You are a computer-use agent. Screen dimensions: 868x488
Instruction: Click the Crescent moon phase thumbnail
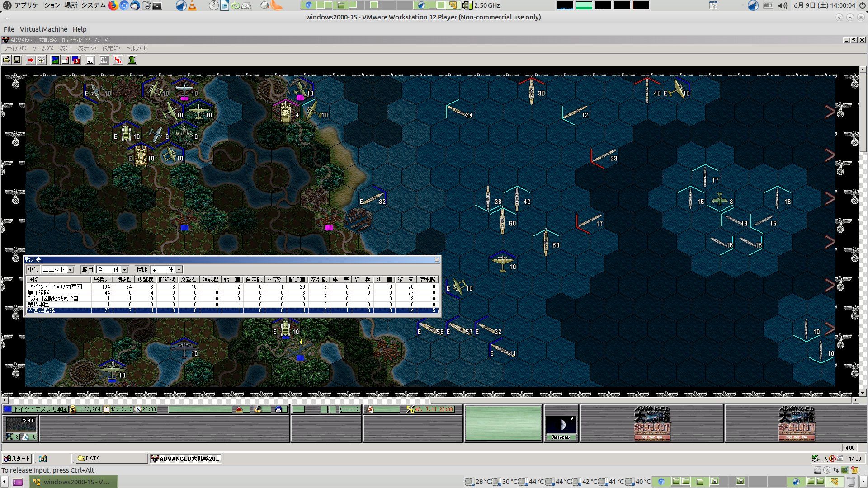(561, 425)
